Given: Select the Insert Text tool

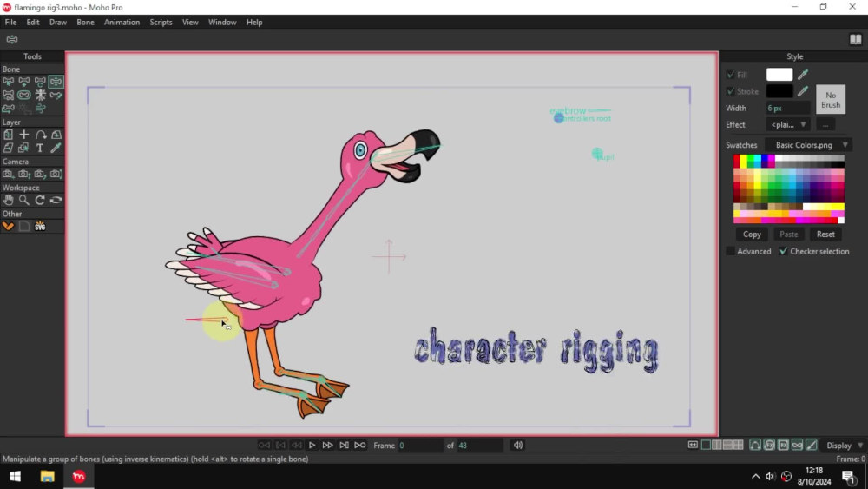Looking at the screenshot, I should coord(40,148).
